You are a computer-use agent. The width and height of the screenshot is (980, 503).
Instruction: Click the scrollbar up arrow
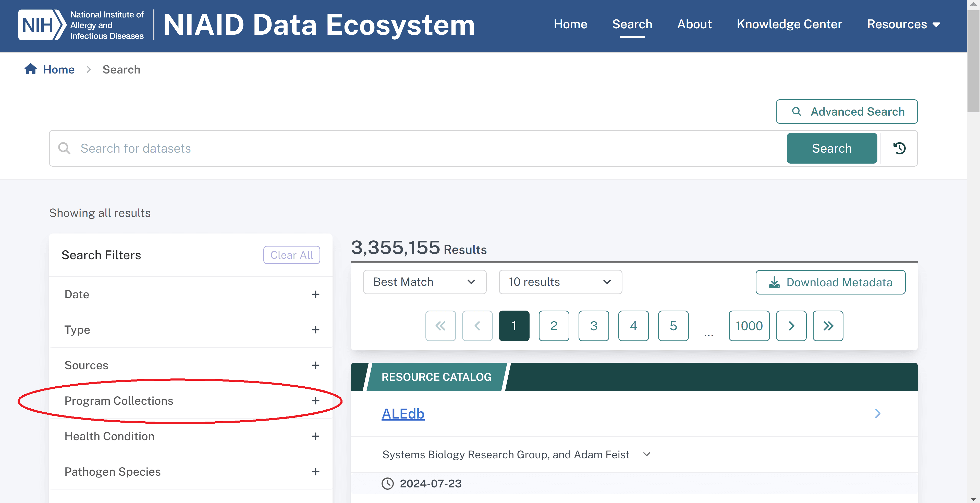tap(974, 4)
